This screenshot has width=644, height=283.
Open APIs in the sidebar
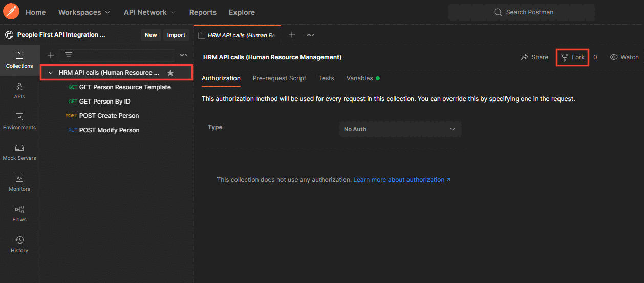(x=19, y=91)
